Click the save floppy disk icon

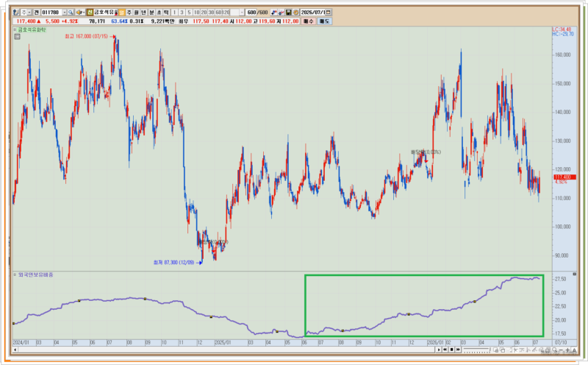pyautogui.click(x=288, y=13)
